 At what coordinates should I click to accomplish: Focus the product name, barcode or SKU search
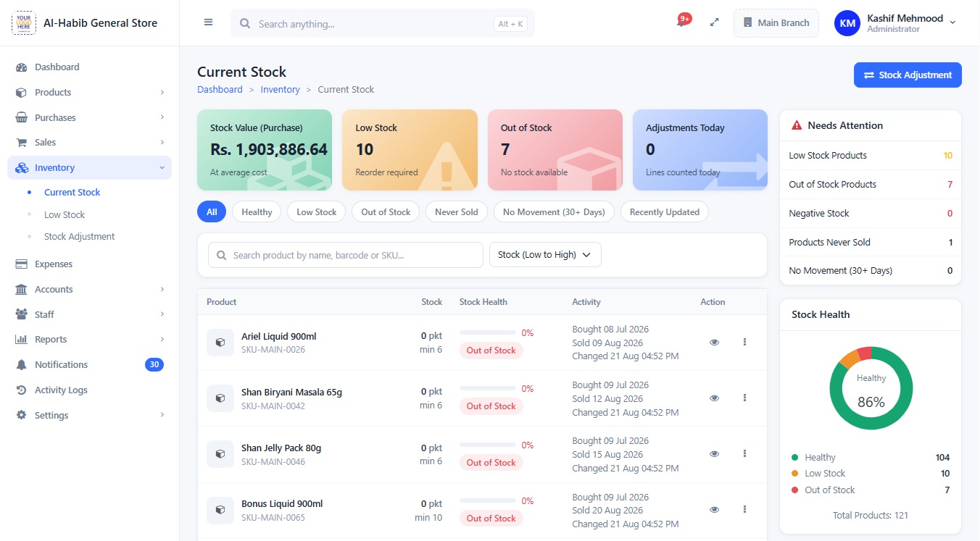tap(346, 255)
